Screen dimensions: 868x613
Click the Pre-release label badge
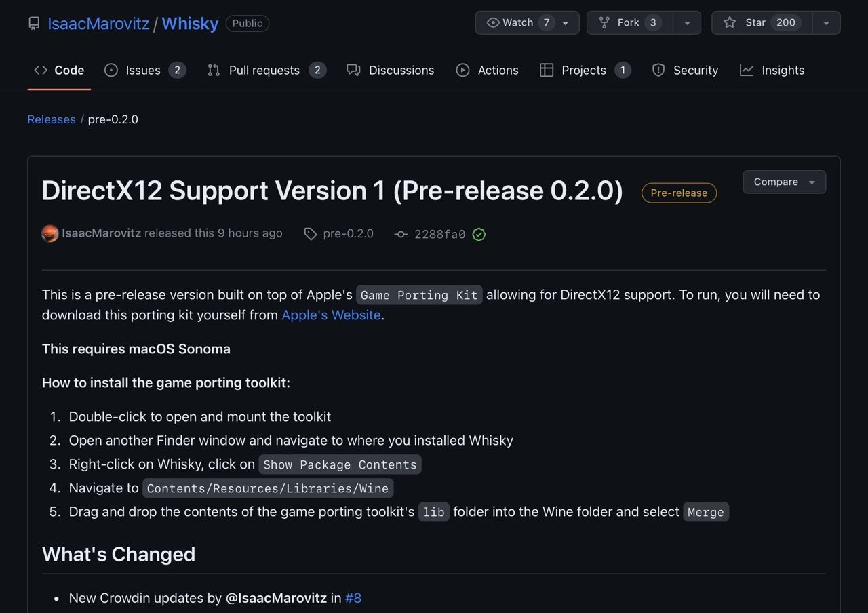coord(679,193)
